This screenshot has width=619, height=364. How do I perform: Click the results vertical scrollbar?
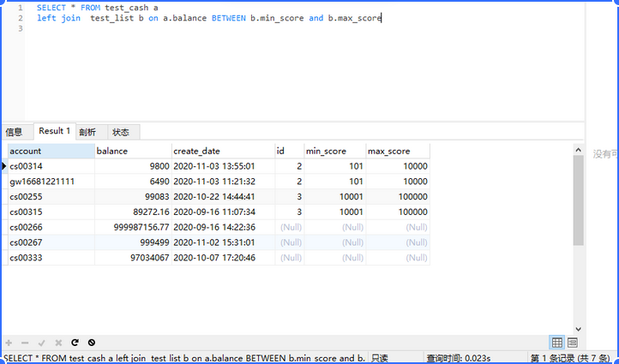coord(578,240)
